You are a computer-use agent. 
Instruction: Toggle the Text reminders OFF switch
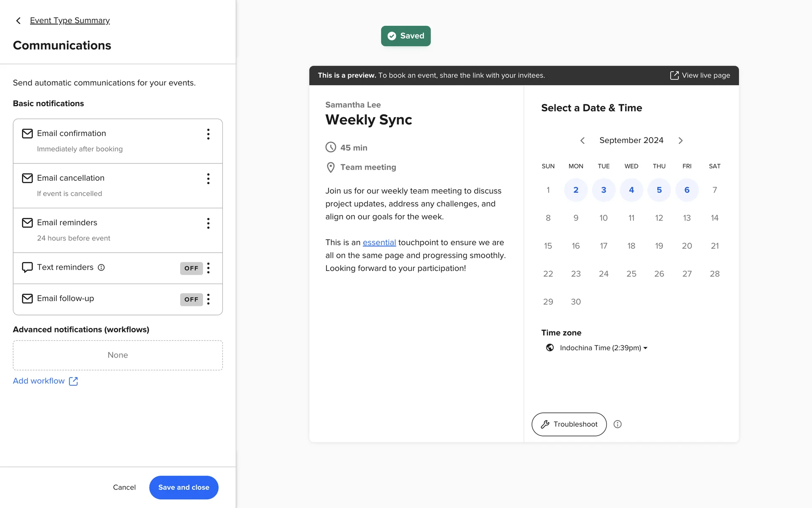pyautogui.click(x=191, y=268)
